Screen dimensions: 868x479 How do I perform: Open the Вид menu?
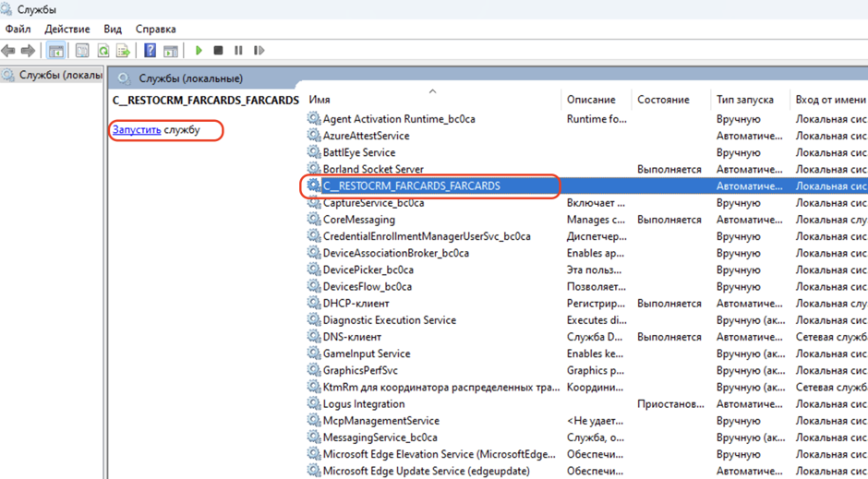113,30
